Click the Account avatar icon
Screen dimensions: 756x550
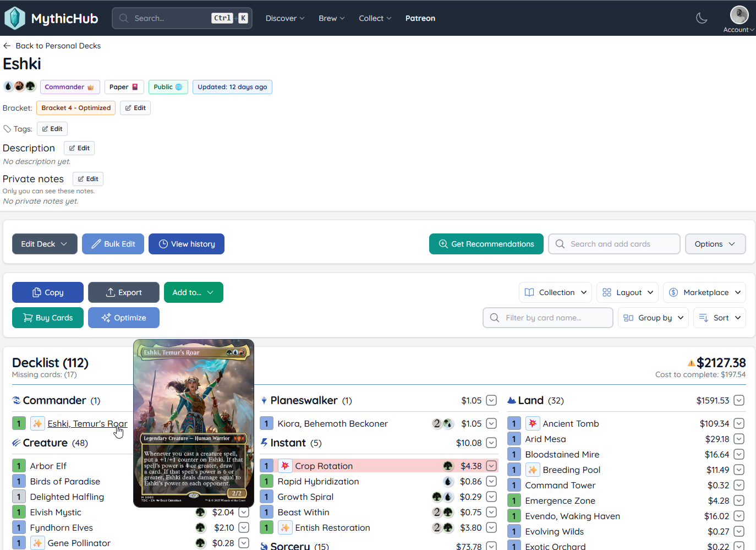(739, 15)
